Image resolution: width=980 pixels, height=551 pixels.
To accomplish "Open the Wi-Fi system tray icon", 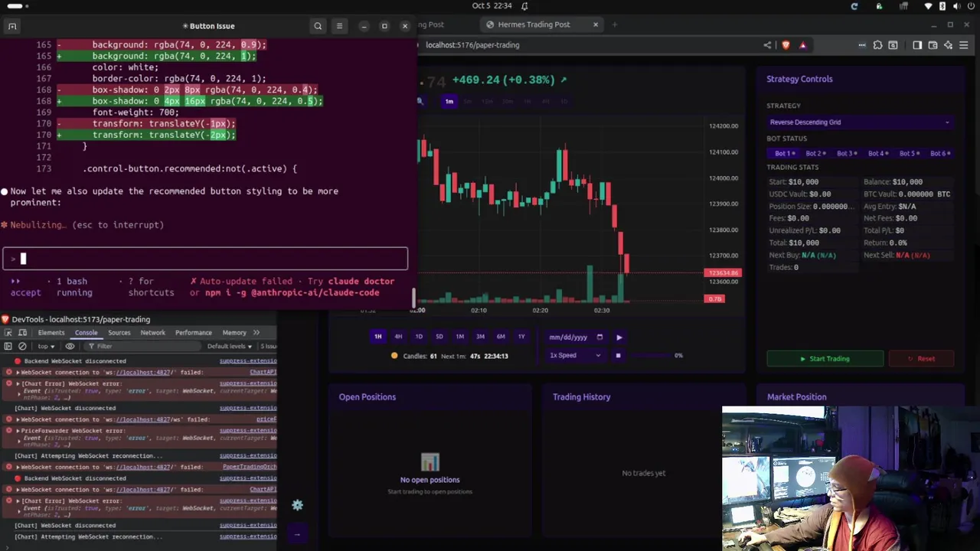I will click(x=929, y=6).
